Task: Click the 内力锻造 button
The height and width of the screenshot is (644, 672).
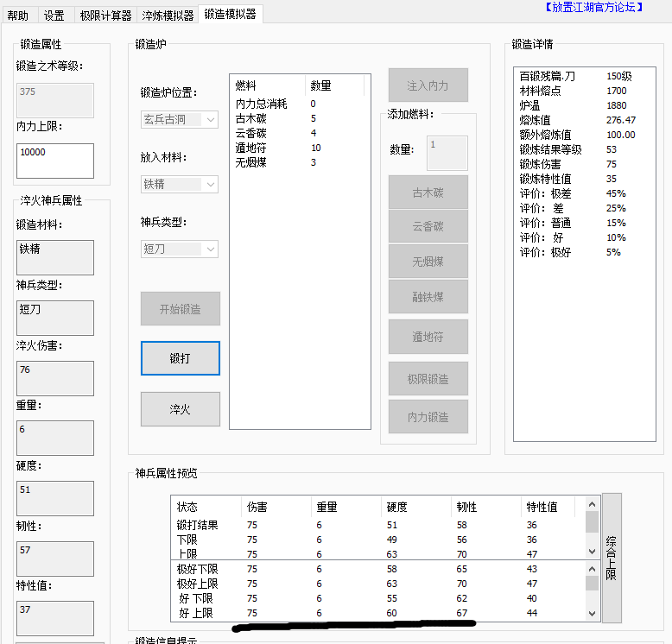Action: (x=428, y=417)
